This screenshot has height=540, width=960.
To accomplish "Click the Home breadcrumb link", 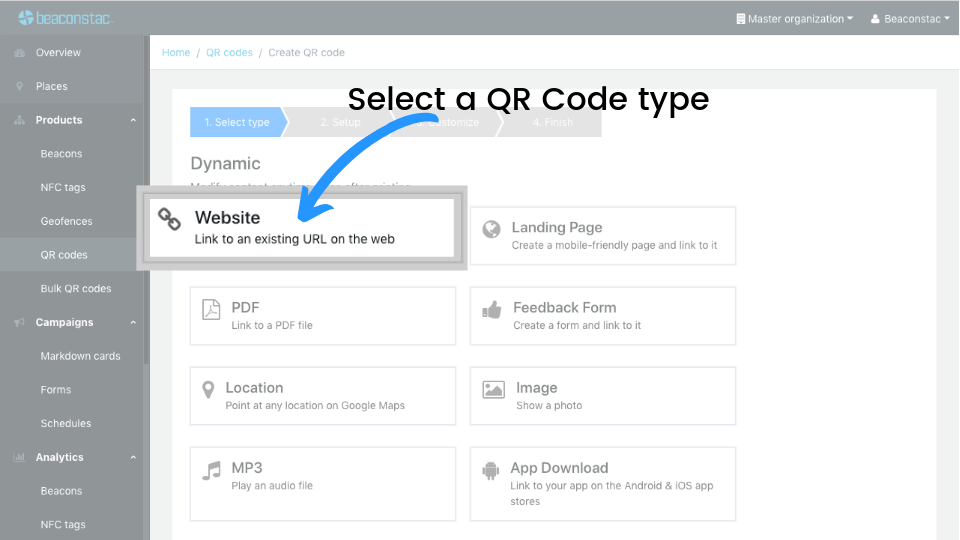I will pos(176,53).
